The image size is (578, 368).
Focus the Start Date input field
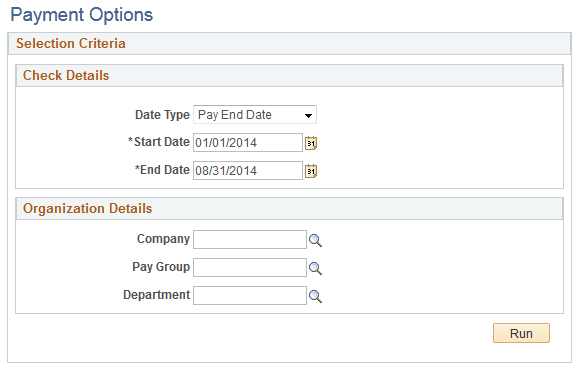click(248, 143)
